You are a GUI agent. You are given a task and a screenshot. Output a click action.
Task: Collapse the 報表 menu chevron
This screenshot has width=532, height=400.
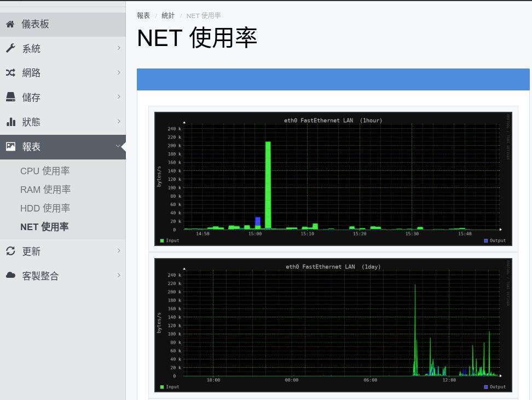[x=118, y=146]
